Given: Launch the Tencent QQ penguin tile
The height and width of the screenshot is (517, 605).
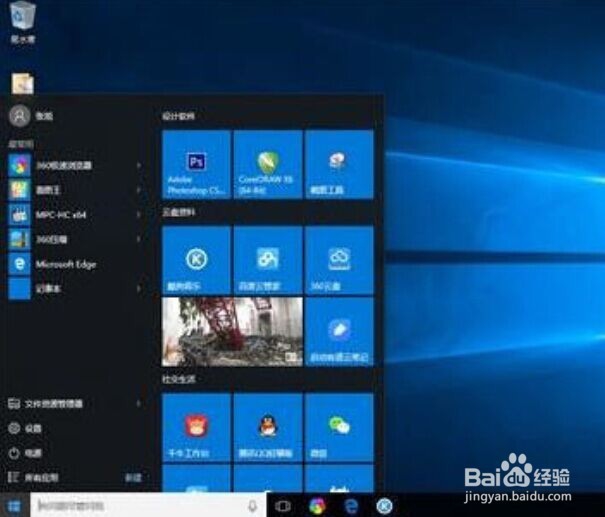Looking at the screenshot, I should pos(268,427).
